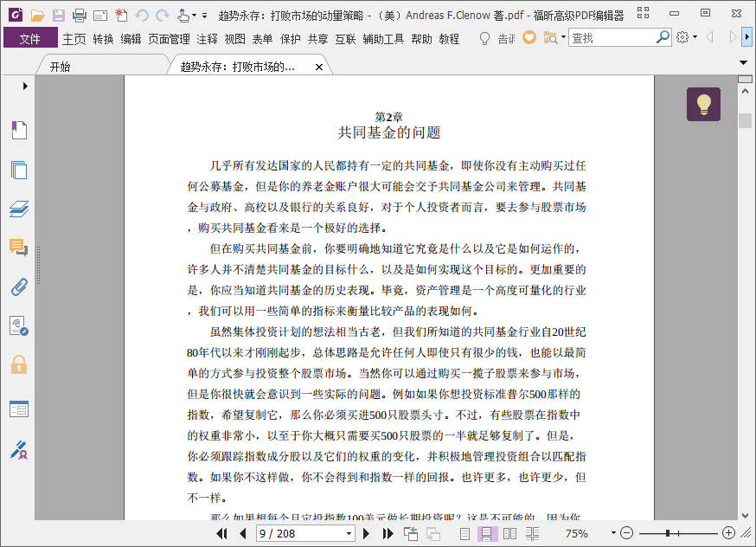
Task: Redo the last action
Action: (163, 16)
